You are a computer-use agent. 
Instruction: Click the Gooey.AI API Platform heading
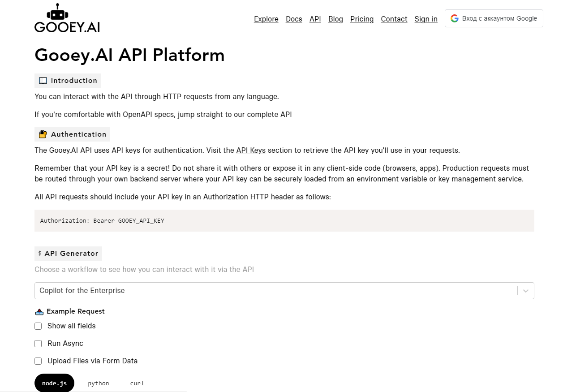[x=129, y=55]
